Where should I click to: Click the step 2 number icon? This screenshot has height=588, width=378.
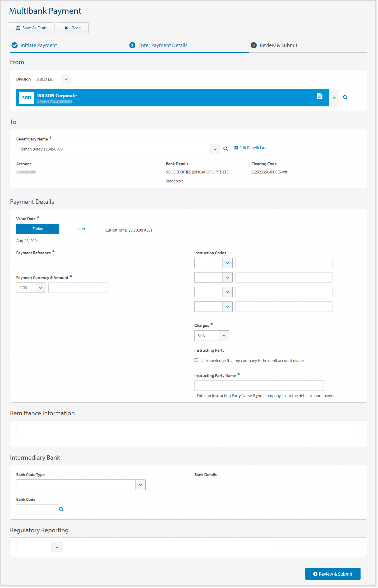click(x=132, y=45)
